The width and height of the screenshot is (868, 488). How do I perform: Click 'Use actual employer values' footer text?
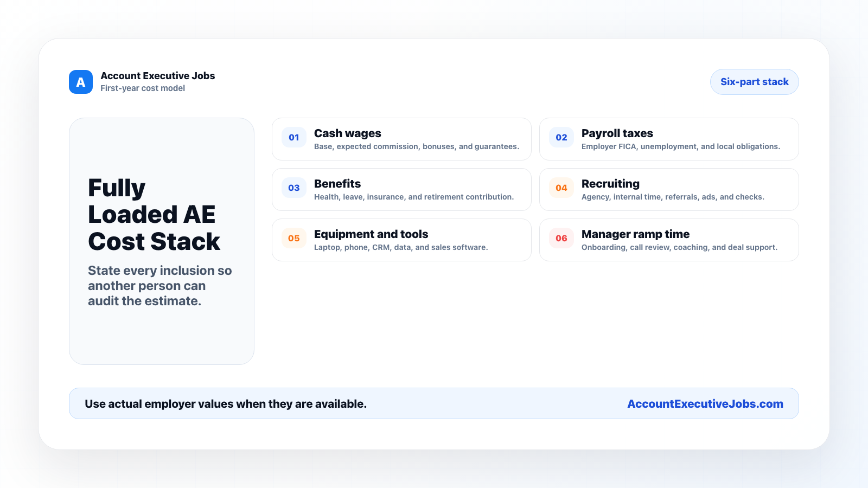pos(226,404)
